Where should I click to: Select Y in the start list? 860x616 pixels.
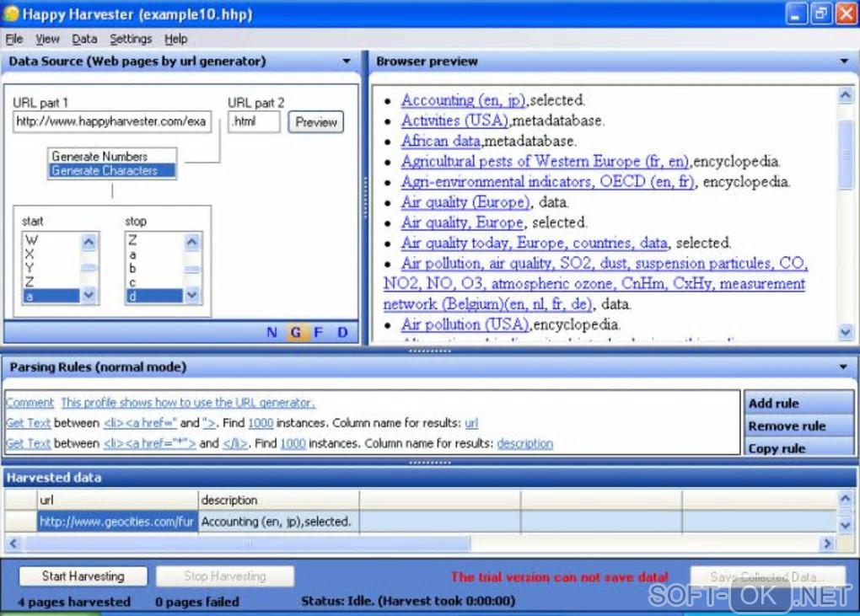coord(51,267)
